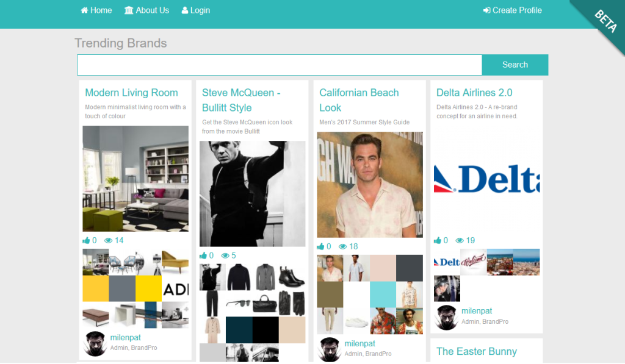The width and height of the screenshot is (625, 364).
Task: Pick the charcoal swatch in Beach Look
Action: [x=410, y=268]
